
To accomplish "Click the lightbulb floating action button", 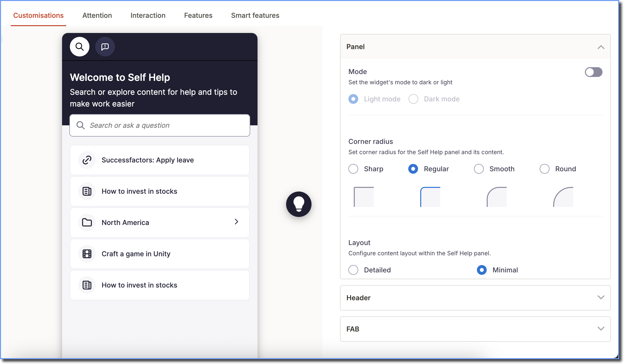I will pos(299,204).
